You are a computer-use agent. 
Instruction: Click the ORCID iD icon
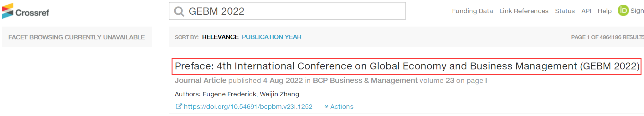(x=623, y=11)
